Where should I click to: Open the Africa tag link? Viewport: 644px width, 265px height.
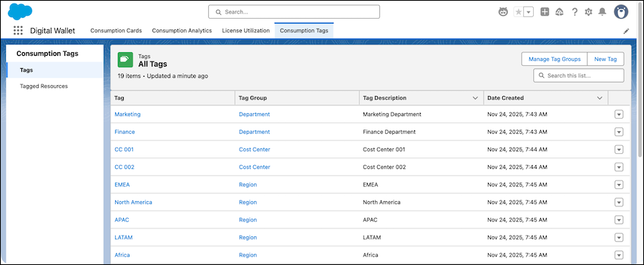[122, 255]
